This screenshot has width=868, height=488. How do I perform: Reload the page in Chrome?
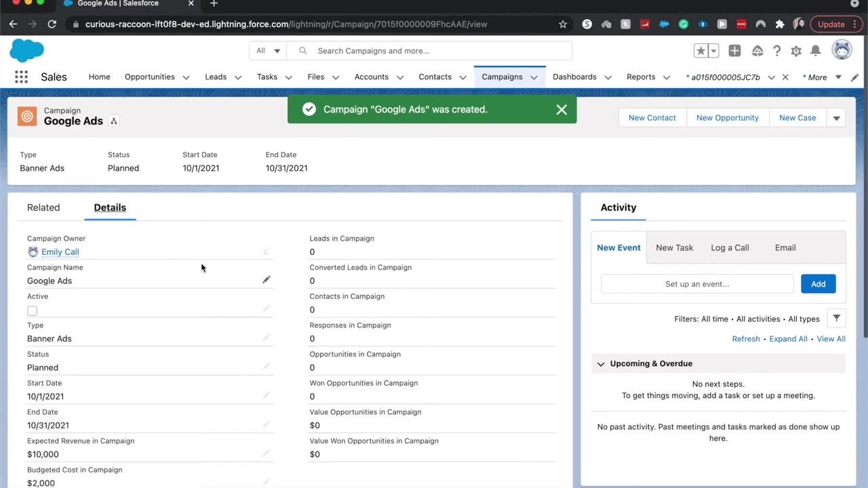pyautogui.click(x=52, y=24)
